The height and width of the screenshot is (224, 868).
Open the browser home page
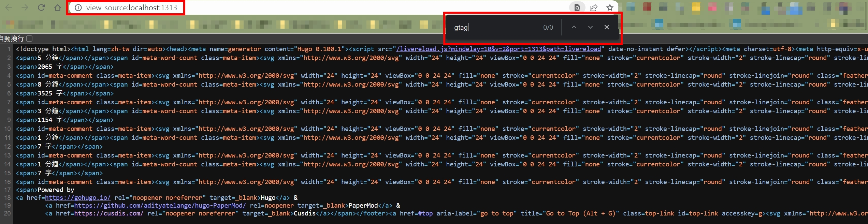(x=58, y=8)
